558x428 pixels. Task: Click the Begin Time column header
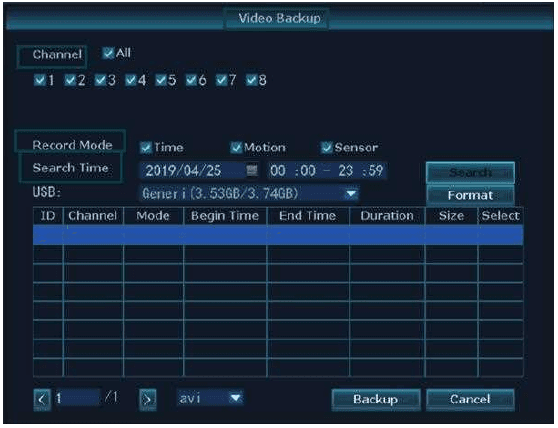click(x=225, y=216)
